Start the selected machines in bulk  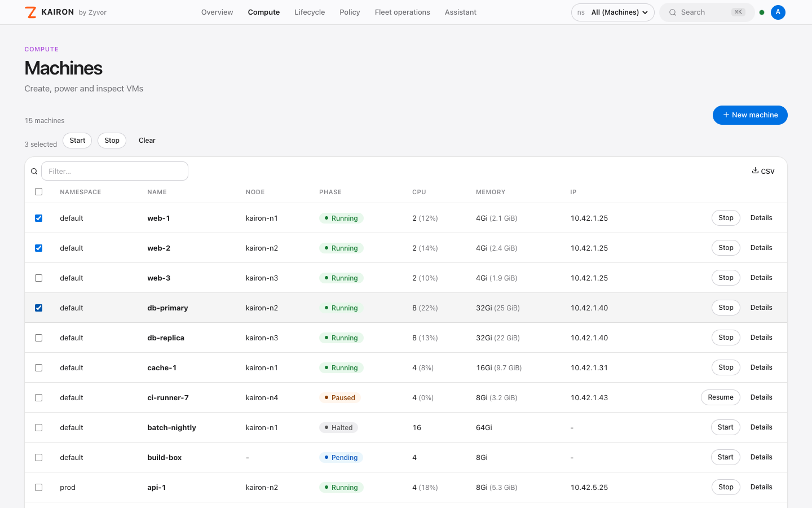pyautogui.click(x=77, y=141)
